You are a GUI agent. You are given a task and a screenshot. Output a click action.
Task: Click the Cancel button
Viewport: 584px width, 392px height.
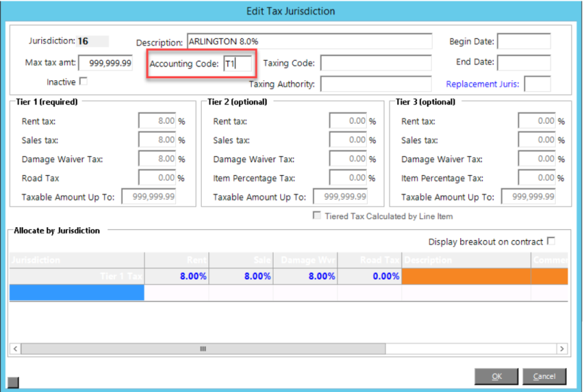544,376
